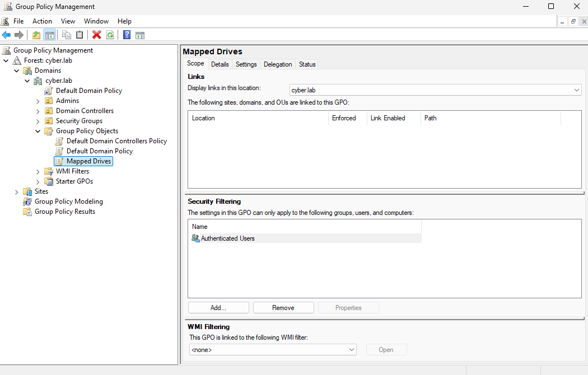Switch to the Settings tab
588x375 pixels.
pyautogui.click(x=246, y=64)
